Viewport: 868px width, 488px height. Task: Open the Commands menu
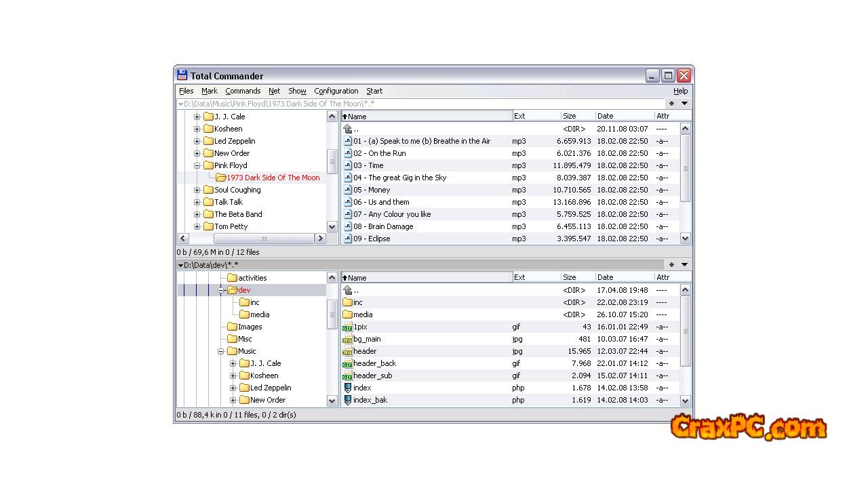(x=243, y=91)
